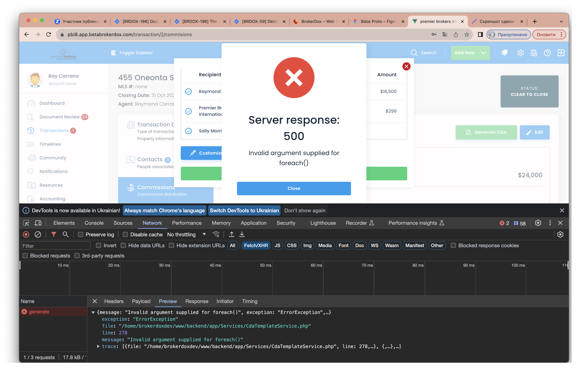Open browser tab list chevron

coord(561,21)
